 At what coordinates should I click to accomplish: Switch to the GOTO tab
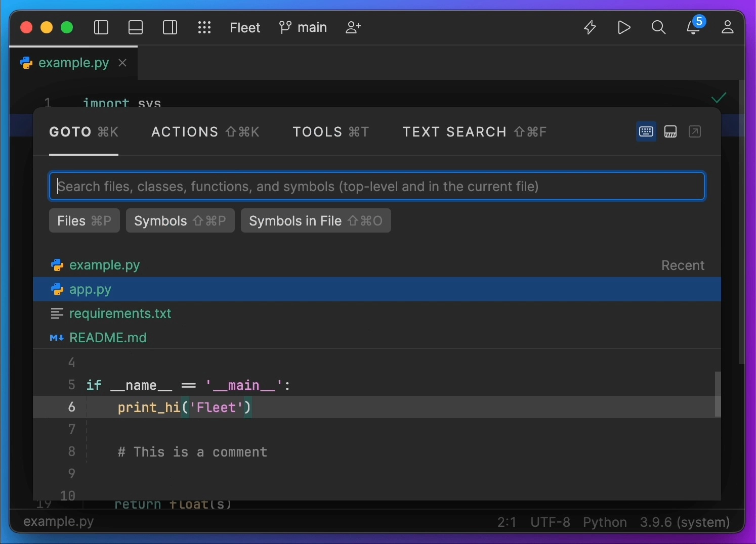(84, 132)
